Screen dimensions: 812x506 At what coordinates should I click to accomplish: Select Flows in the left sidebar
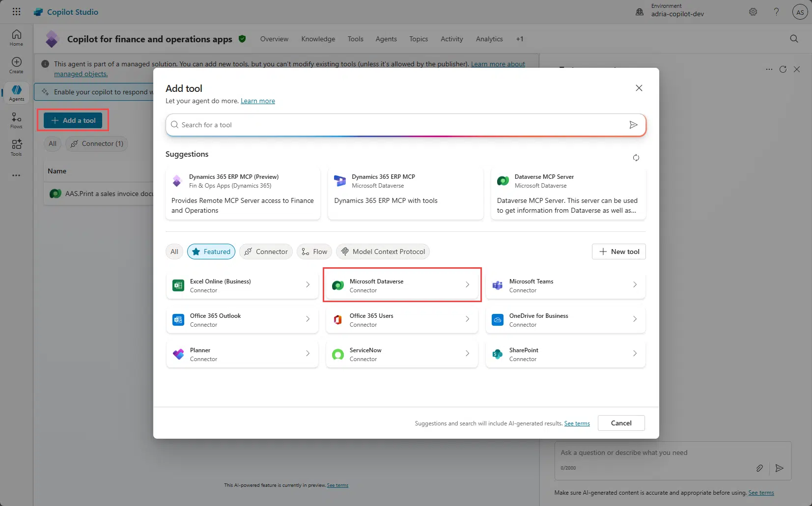(16, 121)
